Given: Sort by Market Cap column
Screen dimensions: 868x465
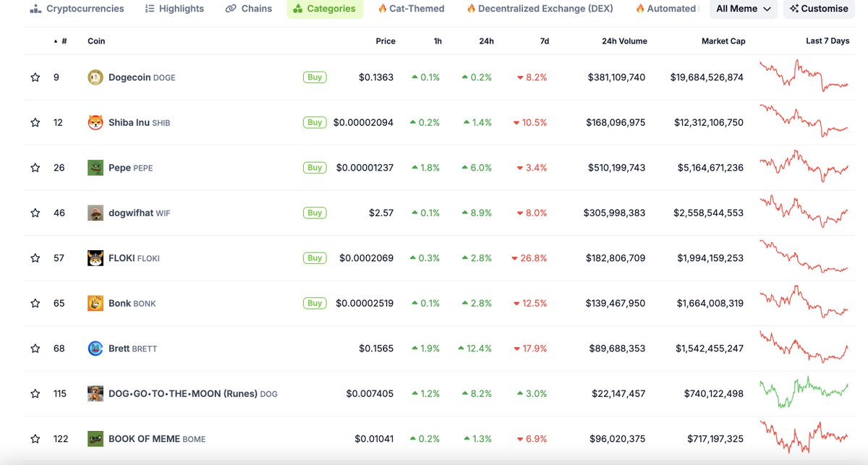Looking at the screenshot, I should click(x=723, y=41).
